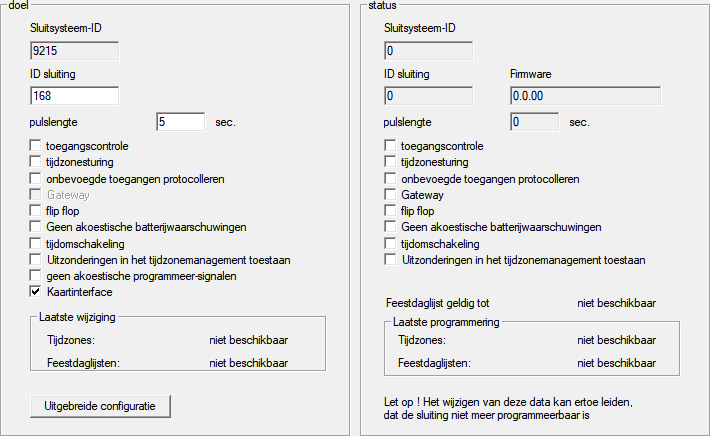Screen dimensions: 710x436
Task: Toggle tijdzonesturing checkbox in doel panel
Action: point(37,162)
